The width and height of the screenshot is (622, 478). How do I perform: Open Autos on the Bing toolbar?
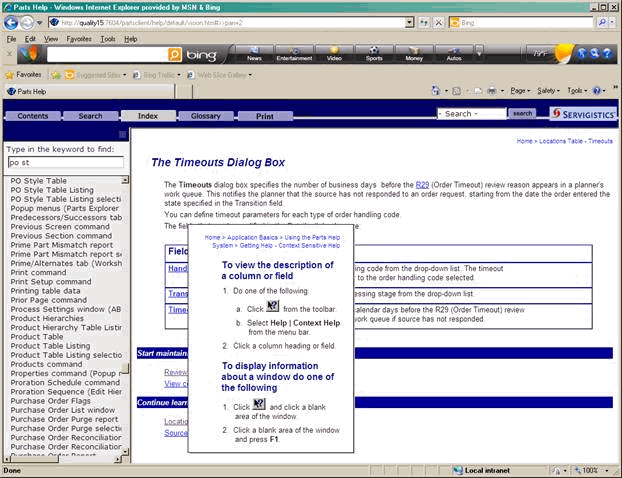pyautogui.click(x=454, y=54)
